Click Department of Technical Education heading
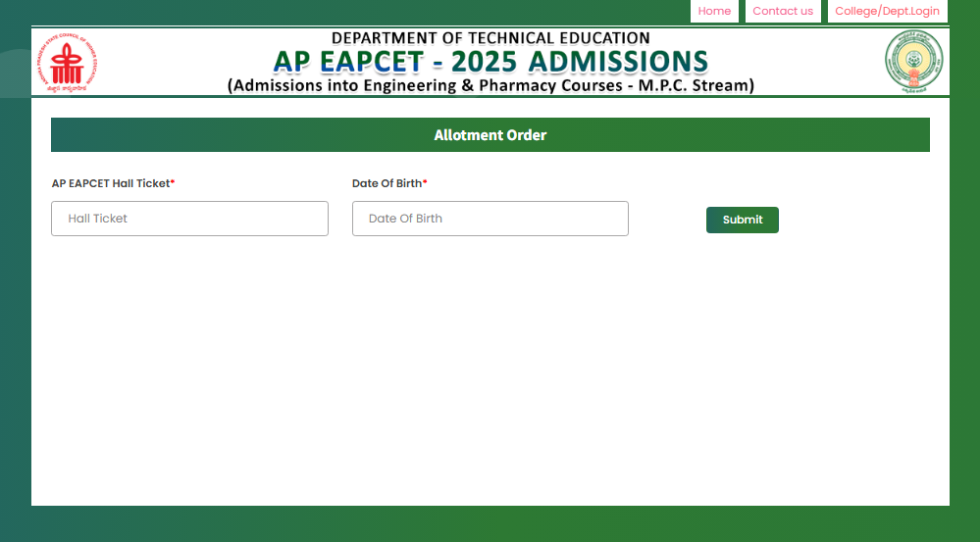This screenshot has width=980, height=542. pyautogui.click(x=490, y=38)
